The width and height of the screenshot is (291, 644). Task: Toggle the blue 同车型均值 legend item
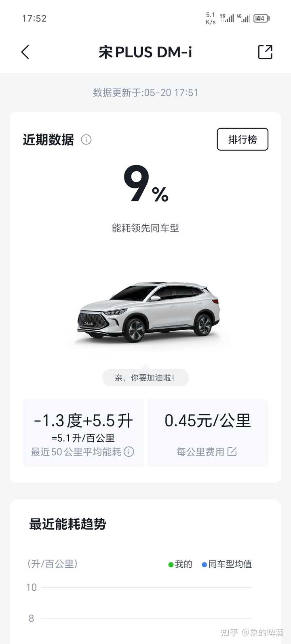[227, 564]
